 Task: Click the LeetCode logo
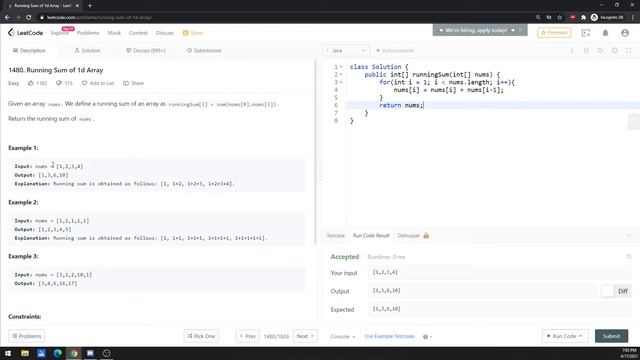pyautogui.click(x=25, y=33)
